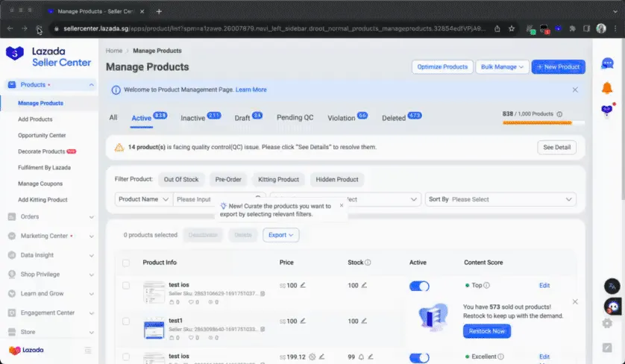Collapse the sidebar with the bottom menu icon
The width and height of the screenshot is (625, 364).
88,350
